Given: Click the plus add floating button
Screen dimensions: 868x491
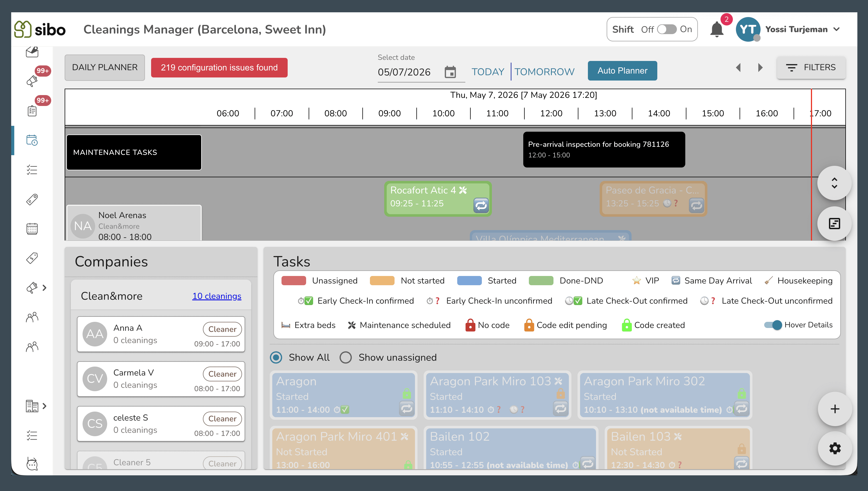Looking at the screenshot, I should point(835,409).
